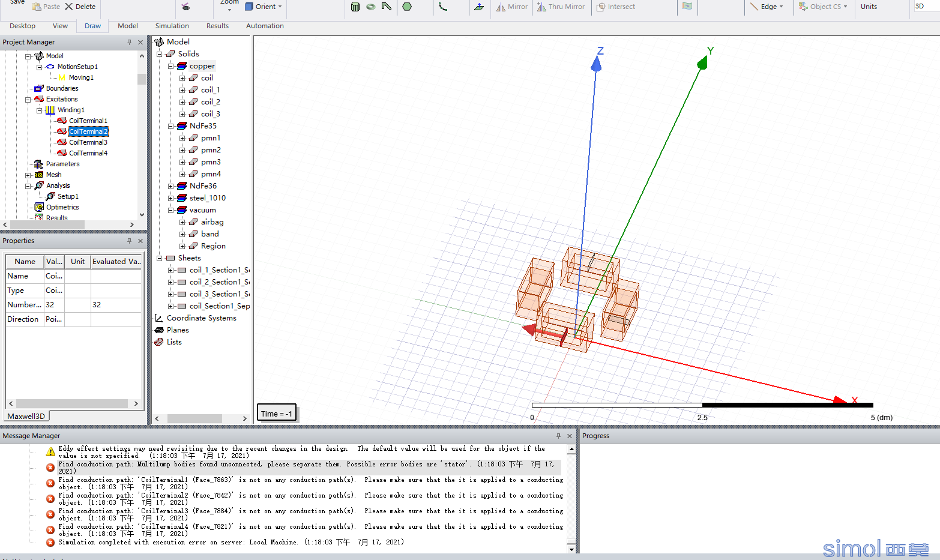The width and height of the screenshot is (940, 560).
Task: Close the Project Manager panel
Action: tap(140, 42)
